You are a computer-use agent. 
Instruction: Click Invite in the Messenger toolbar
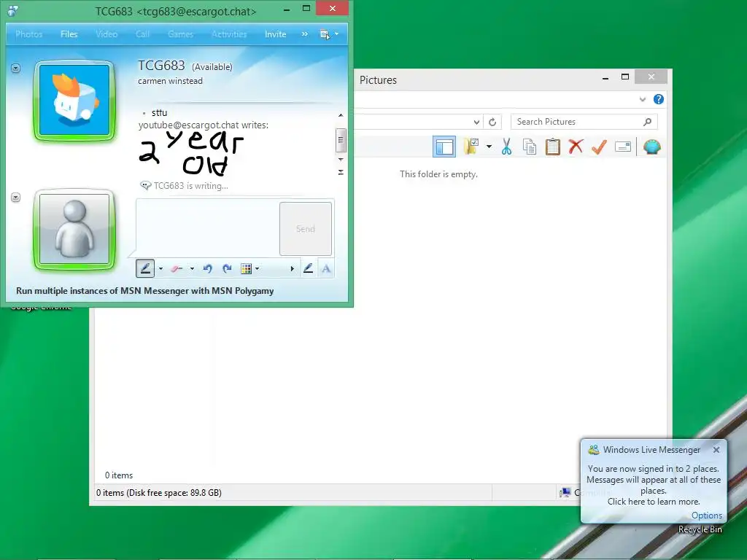tap(275, 34)
